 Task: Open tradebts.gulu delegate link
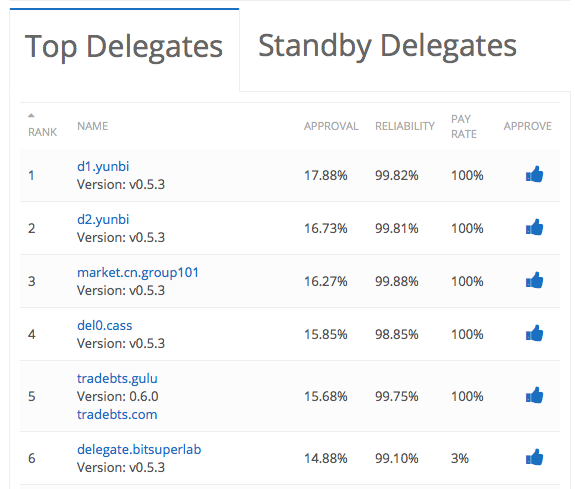coord(117,379)
